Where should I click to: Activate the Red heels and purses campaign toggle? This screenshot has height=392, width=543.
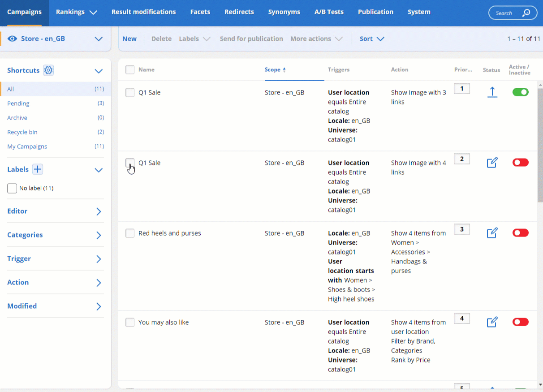tap(521, 233)
